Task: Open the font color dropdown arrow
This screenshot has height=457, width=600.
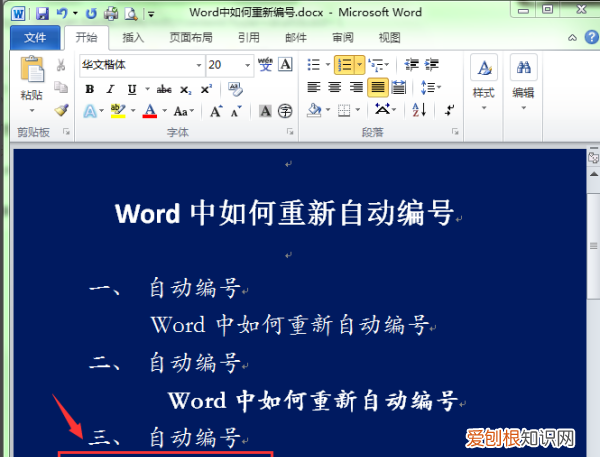Action: pyautogui.click(x=165, y=111)
